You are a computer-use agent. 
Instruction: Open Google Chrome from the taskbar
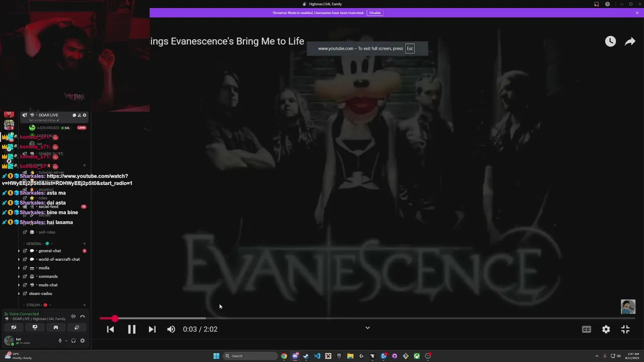tap(284, 356)
